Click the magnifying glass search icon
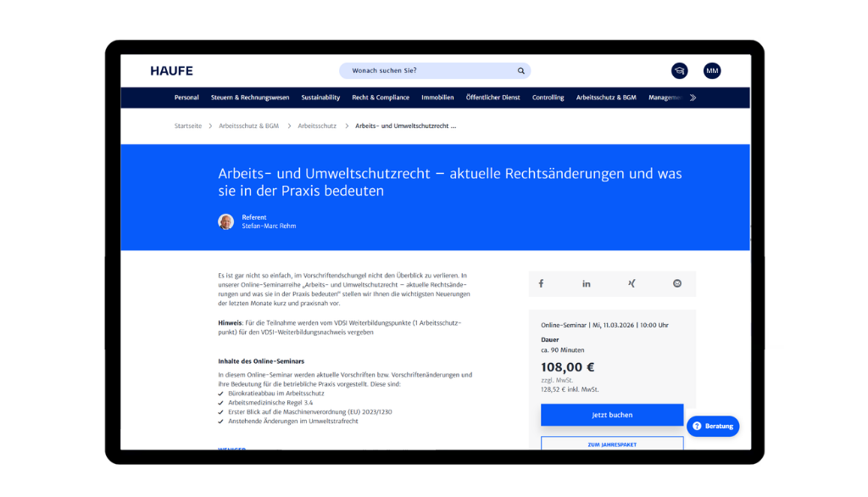The height and width of the screenshot is (497, 868). pos(521,70)
